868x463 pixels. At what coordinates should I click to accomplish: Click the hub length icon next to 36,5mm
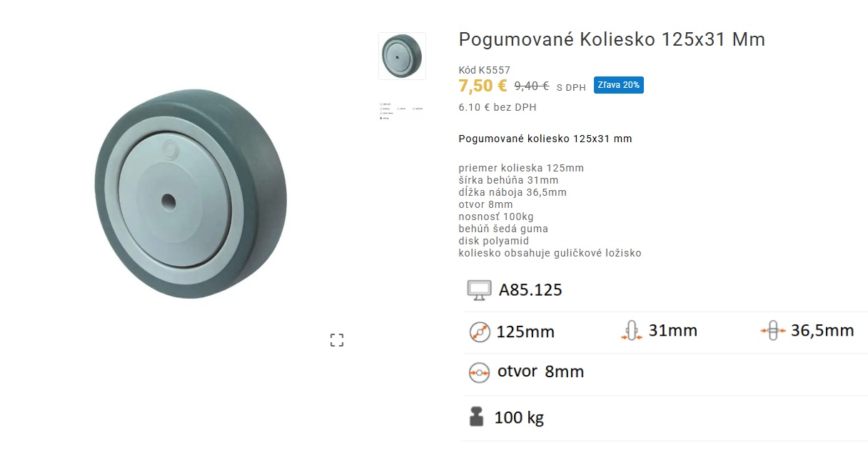773,331
